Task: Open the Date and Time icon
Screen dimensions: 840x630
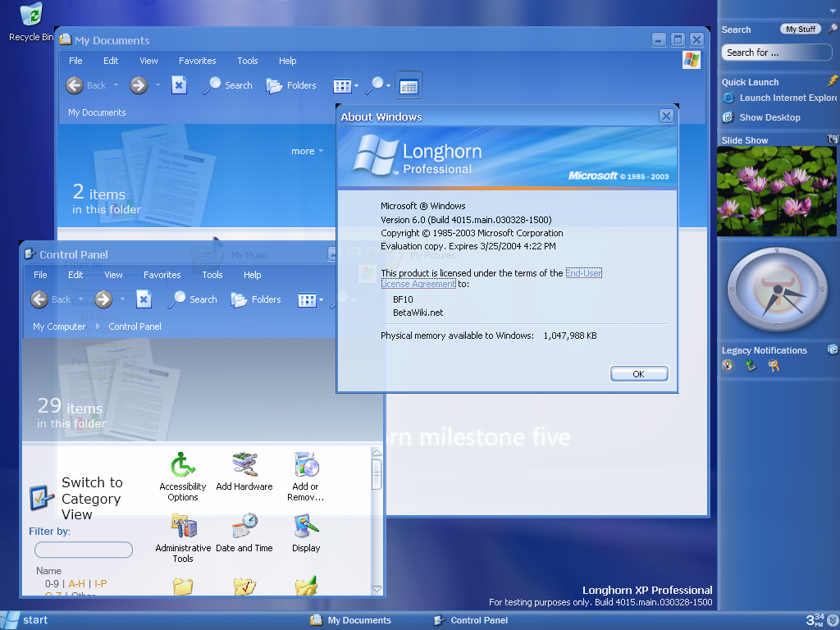Action: tap(244, 527)
